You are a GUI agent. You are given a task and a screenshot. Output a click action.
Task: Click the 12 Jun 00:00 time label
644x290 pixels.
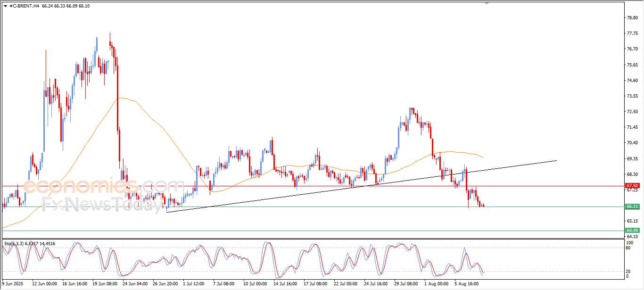tap(45, 284)
